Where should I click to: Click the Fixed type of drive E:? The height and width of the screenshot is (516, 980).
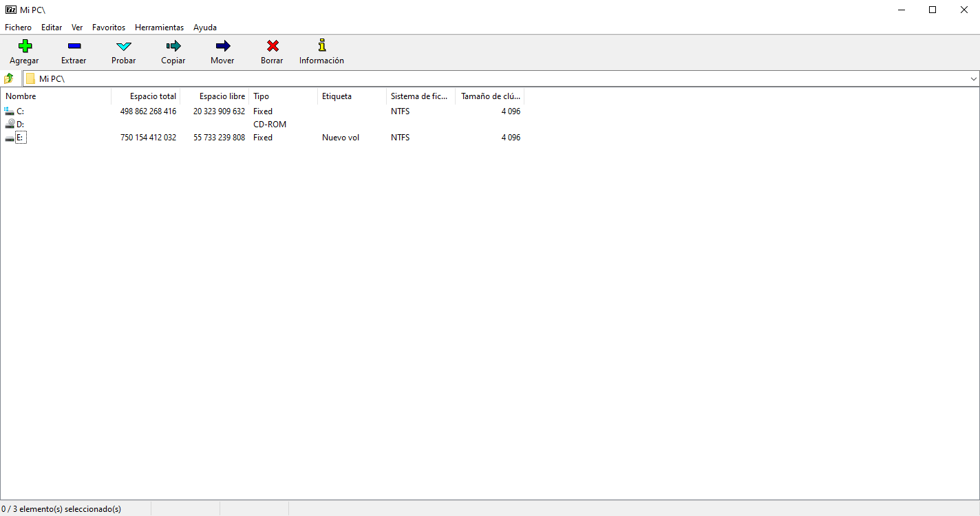pos(263,138)
